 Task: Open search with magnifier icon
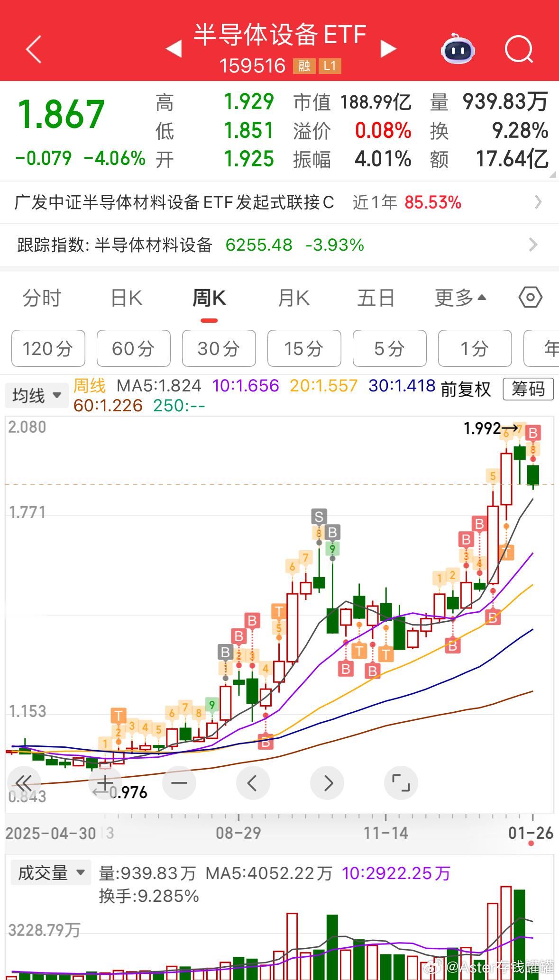click(519, 49)
